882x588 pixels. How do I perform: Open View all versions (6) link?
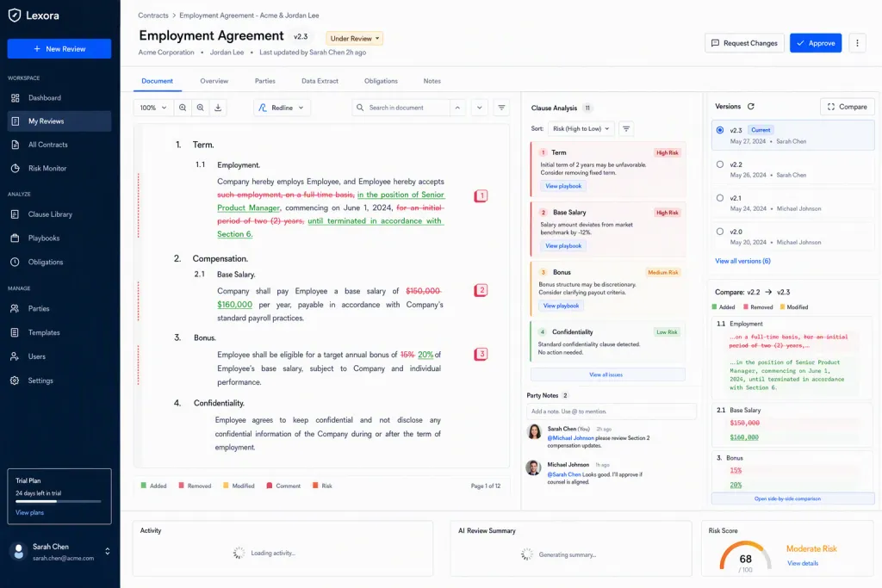coord(742,261)
